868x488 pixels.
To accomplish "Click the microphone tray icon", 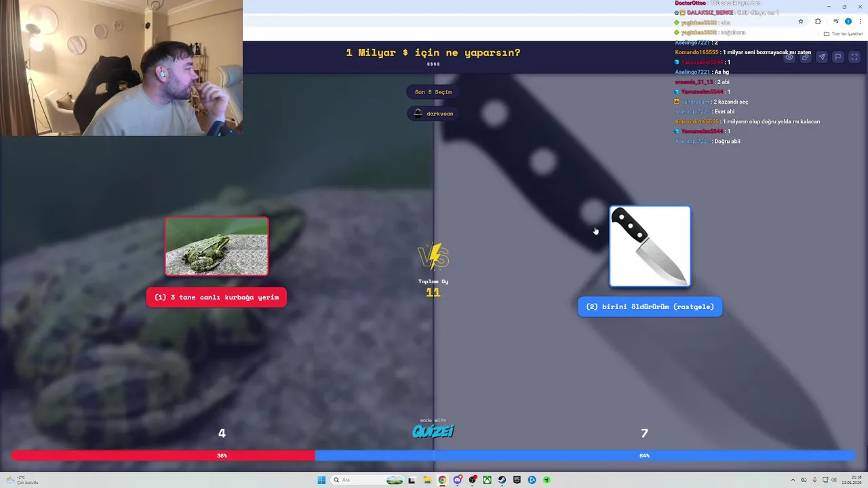I will [x=814, y=480].
